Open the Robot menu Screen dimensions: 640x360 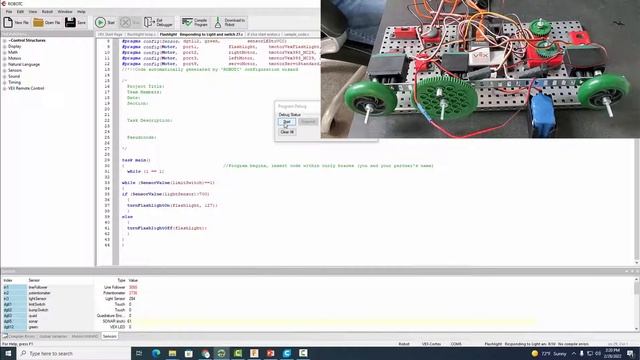[47, 12]
